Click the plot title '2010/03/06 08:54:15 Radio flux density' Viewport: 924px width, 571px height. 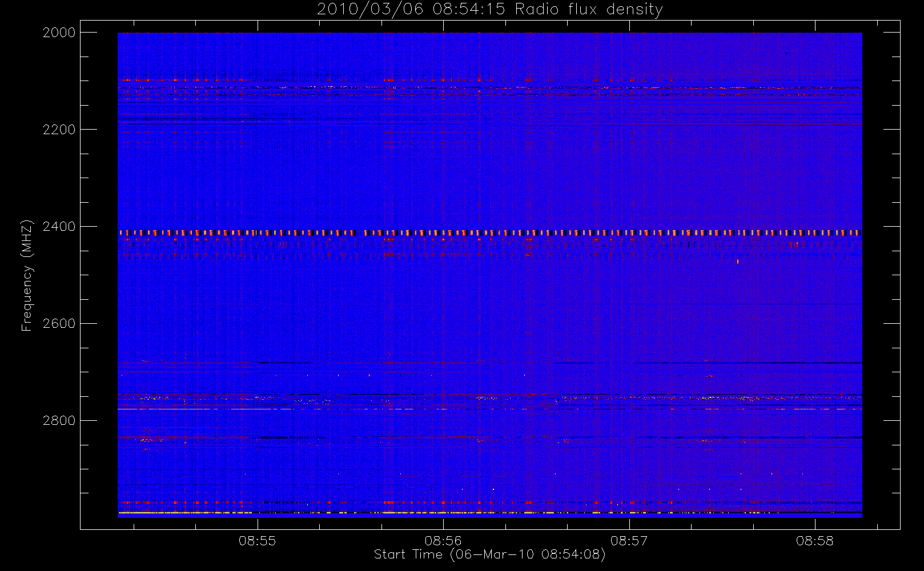pos(489,10)
